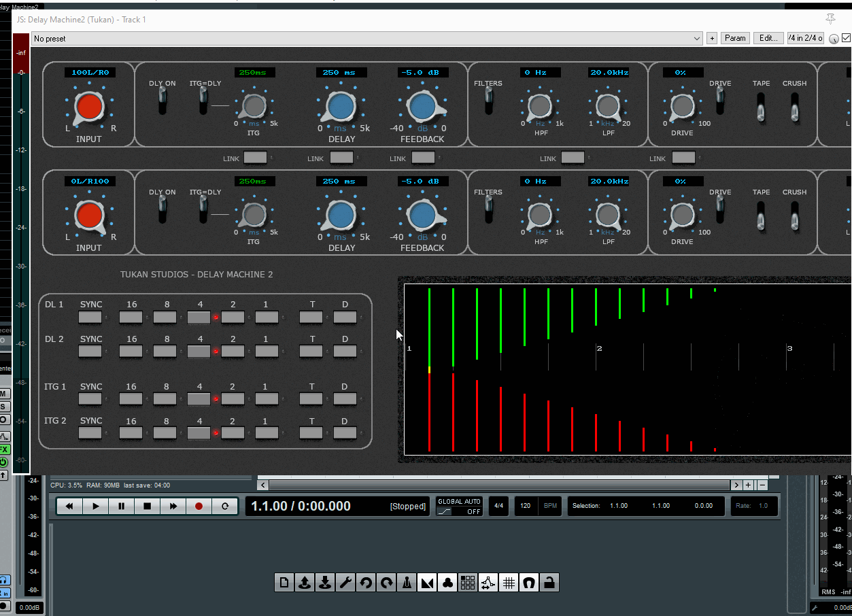This screenshot has width=852, height=616.
Task: Toggle envelope points move icon
Action: (x=488, y=582)
